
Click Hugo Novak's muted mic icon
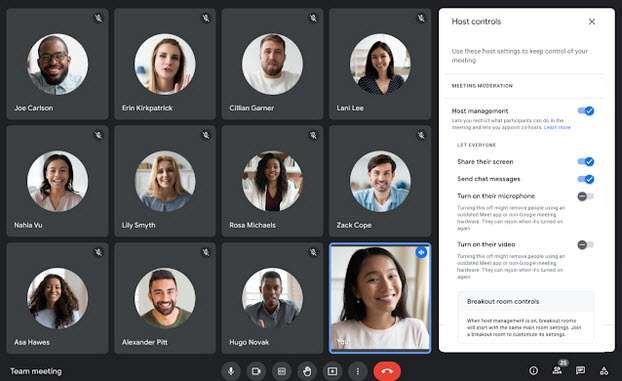click(x=313, y=252)
